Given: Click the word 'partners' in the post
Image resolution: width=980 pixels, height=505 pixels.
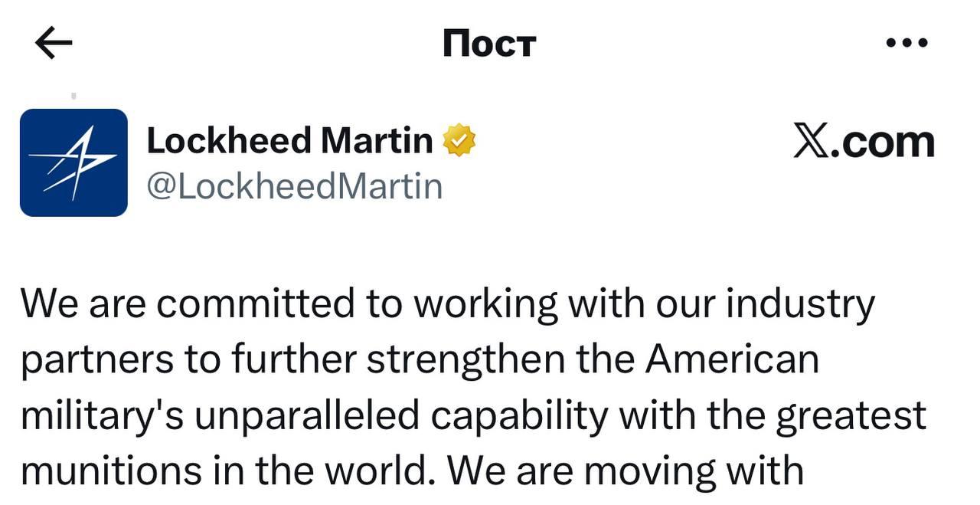Looking at the screenshot, I should [97, 360].
